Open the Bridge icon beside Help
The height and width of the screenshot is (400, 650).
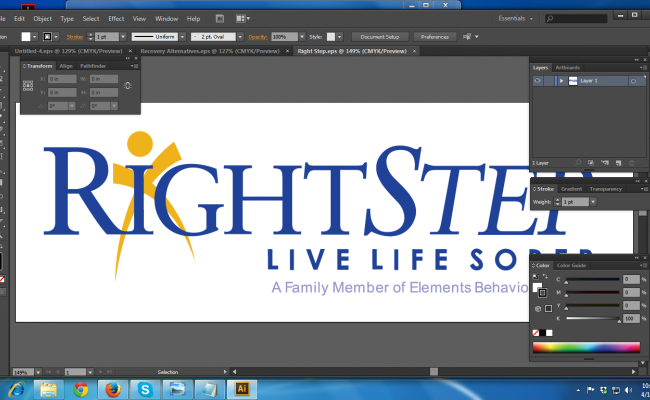[220, 19]
